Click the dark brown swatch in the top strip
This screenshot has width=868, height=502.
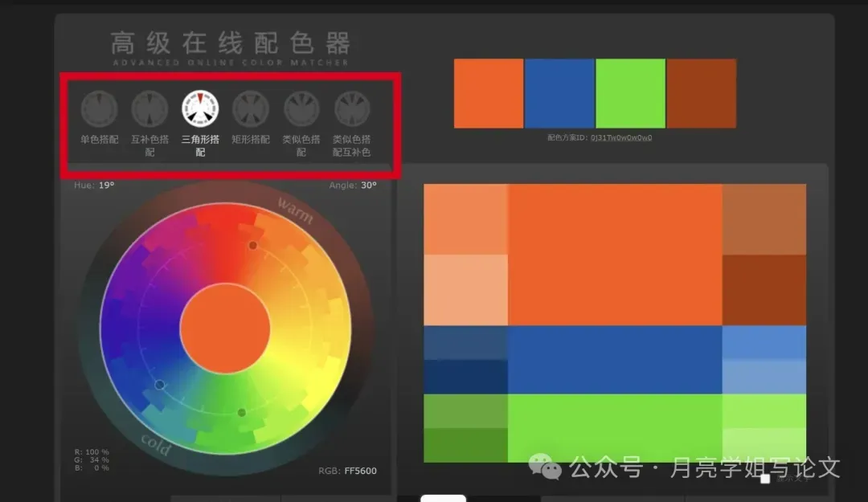click(702, 93)
